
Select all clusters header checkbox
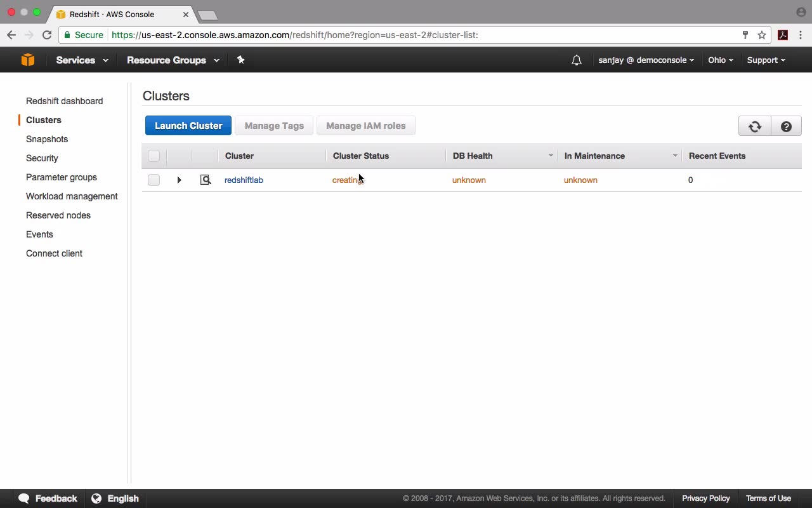[154, 156]
